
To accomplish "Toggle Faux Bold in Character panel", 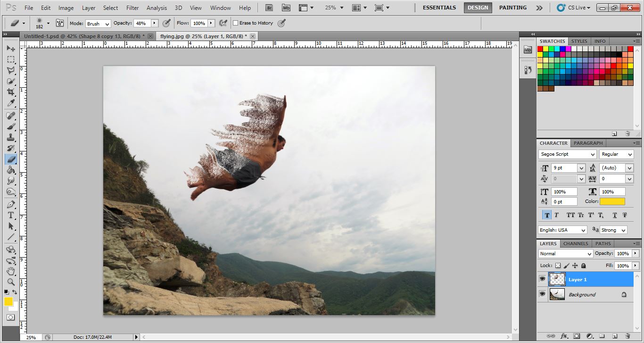I will 546,215.
